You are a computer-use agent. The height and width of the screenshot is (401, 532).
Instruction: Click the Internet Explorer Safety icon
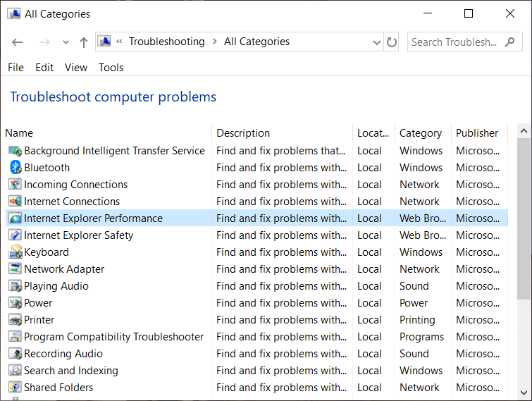[x=16, y=235]
